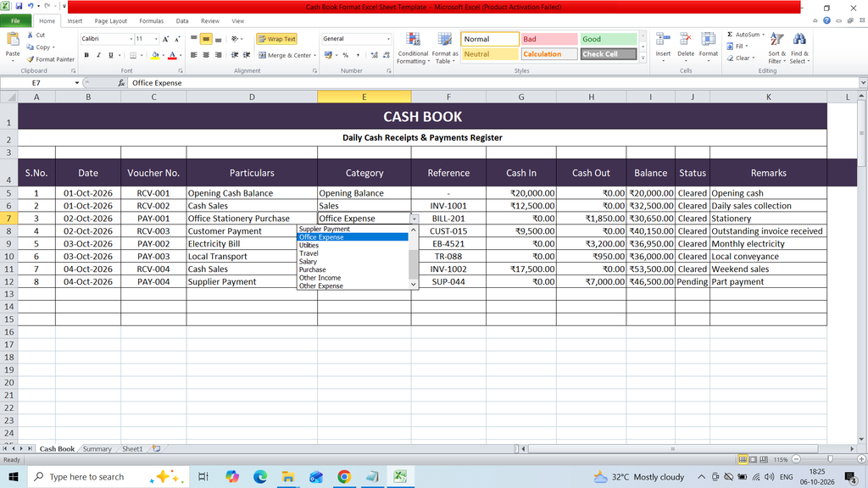Open the font size dropdown

coord(156,39)
